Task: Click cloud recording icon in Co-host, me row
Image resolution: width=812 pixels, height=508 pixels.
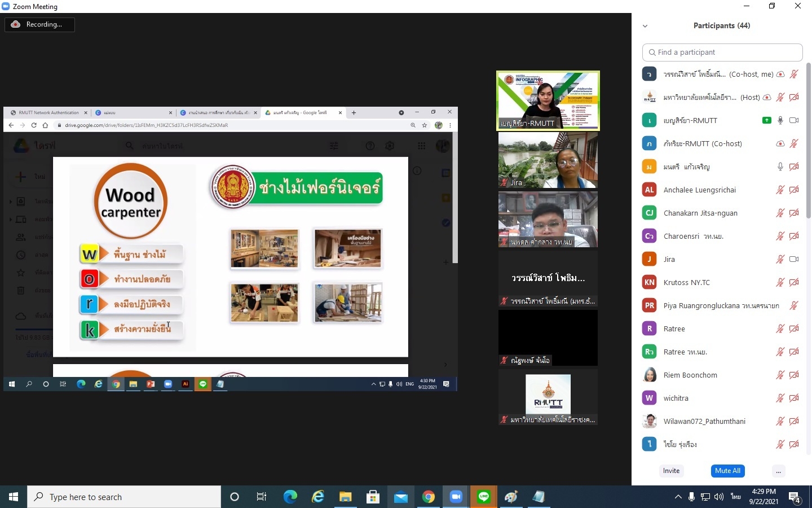Action: [780, 74]
